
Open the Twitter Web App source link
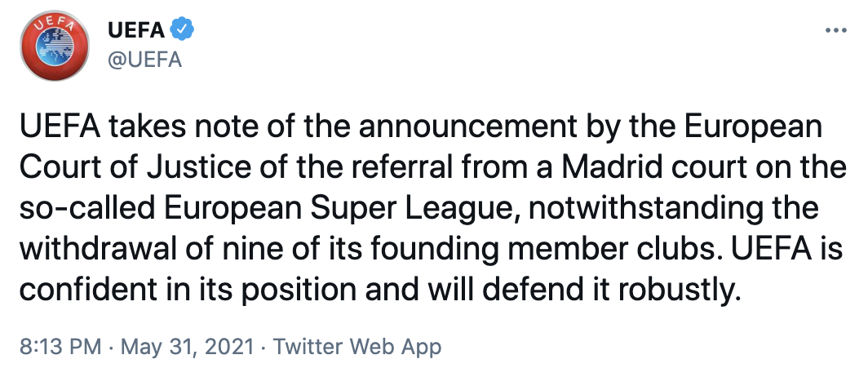point(356,347)
